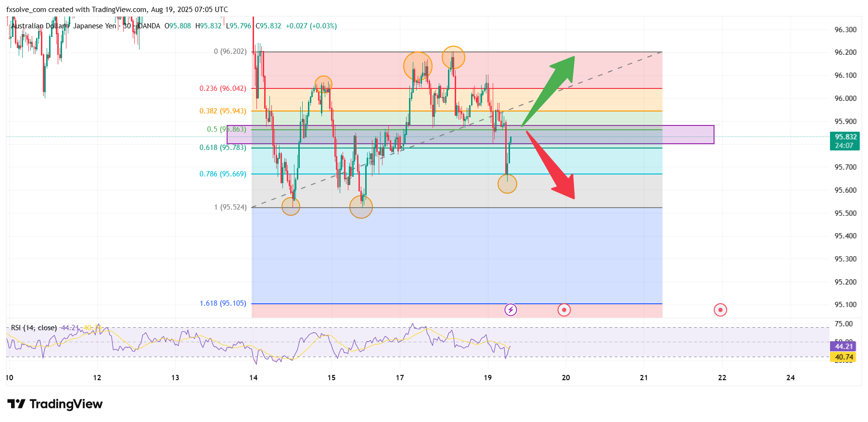
Task: Click 95.500 on the price axis
Action: coord(845,213)
